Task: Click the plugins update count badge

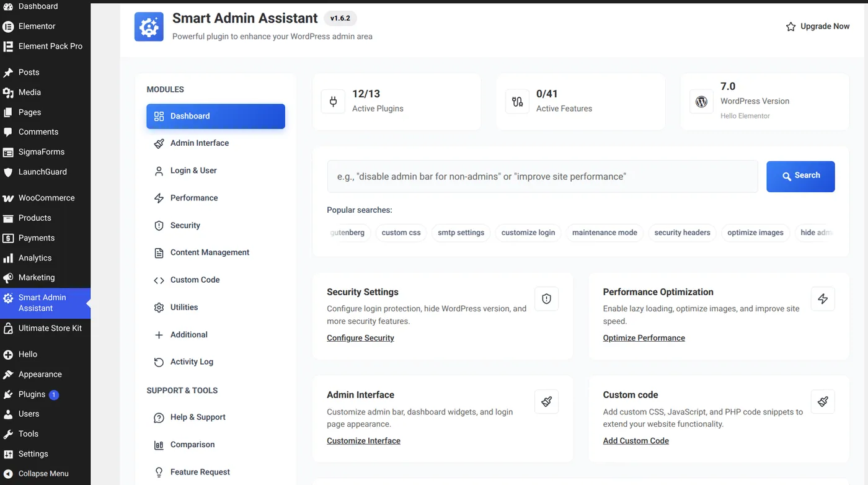Action: [x=54, y=395]
